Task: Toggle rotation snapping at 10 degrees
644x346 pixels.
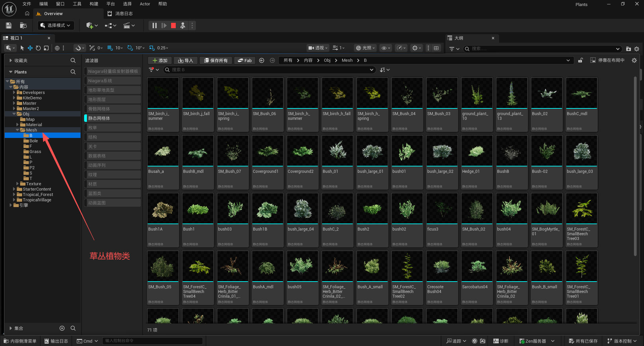Action: pos(130,48)
